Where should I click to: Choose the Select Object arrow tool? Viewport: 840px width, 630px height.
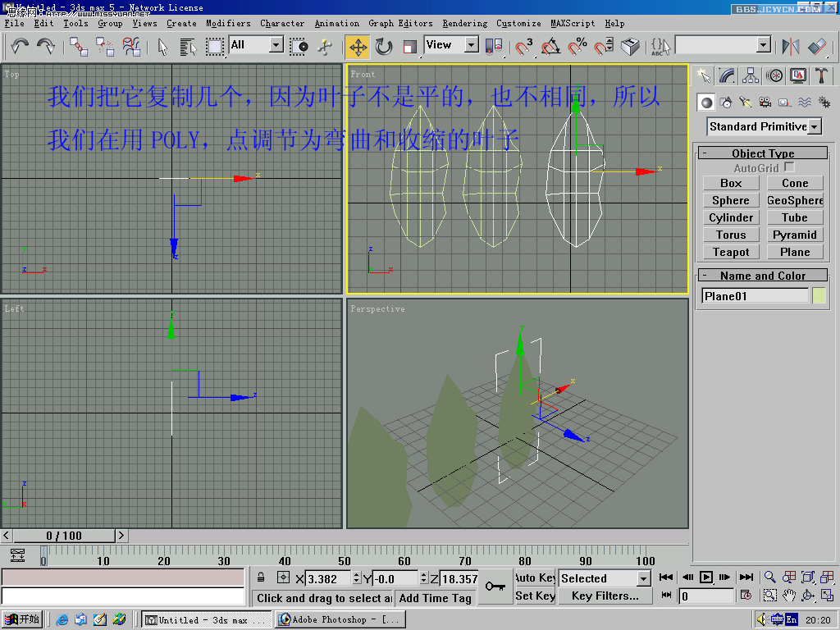pyautogui.click(x=163, y=46)
